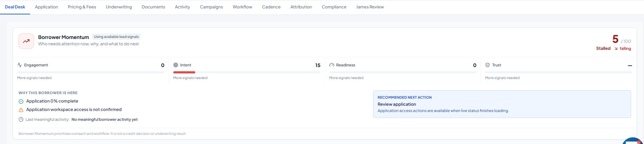Open the Campaigns tab
Image resolution: width=644 pixels, height=144 pixels.
click(x=211, y=7)
